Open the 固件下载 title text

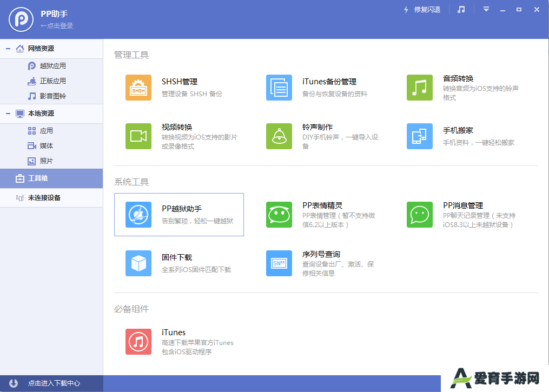[x=177, y=257]
